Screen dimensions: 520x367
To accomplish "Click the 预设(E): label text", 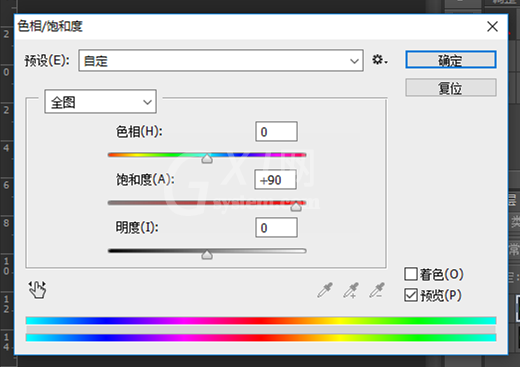I will [x=47, y=61].
